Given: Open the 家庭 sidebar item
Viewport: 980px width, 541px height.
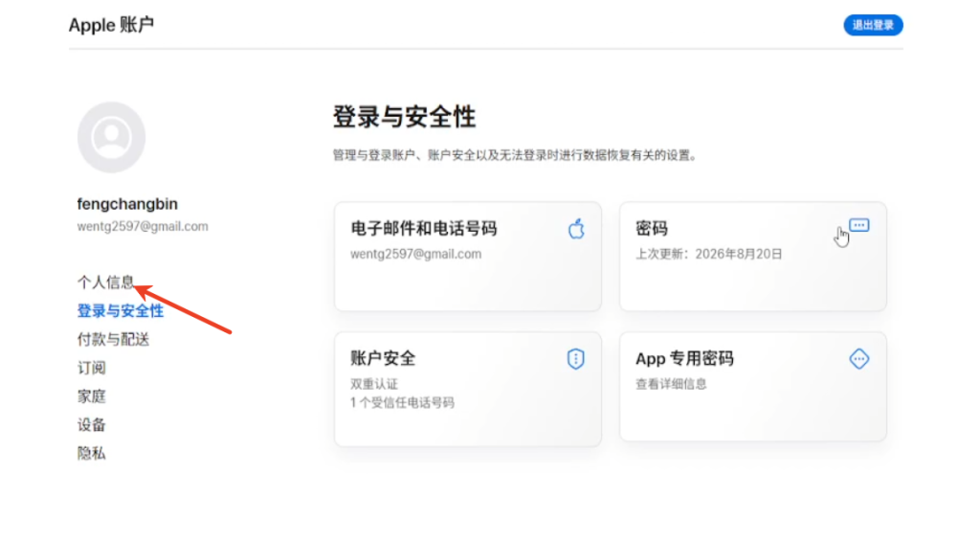Looking at the screenshot, I should point(91,396).
